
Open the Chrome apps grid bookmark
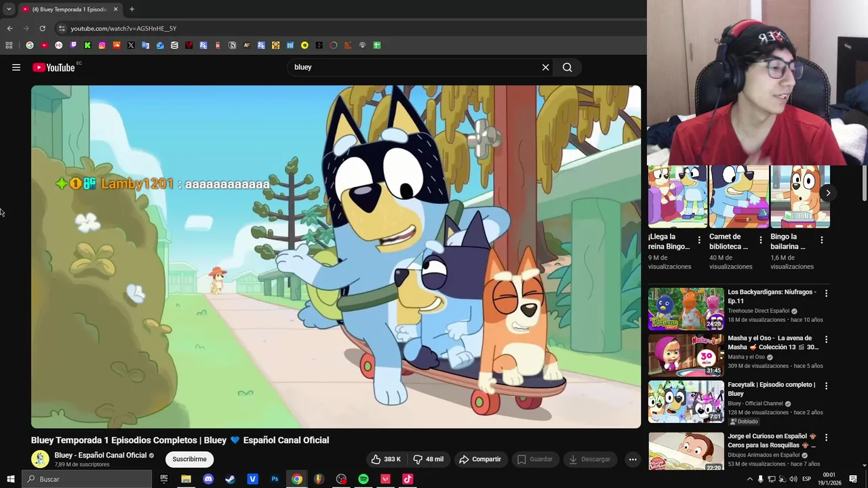coord(9,45)
